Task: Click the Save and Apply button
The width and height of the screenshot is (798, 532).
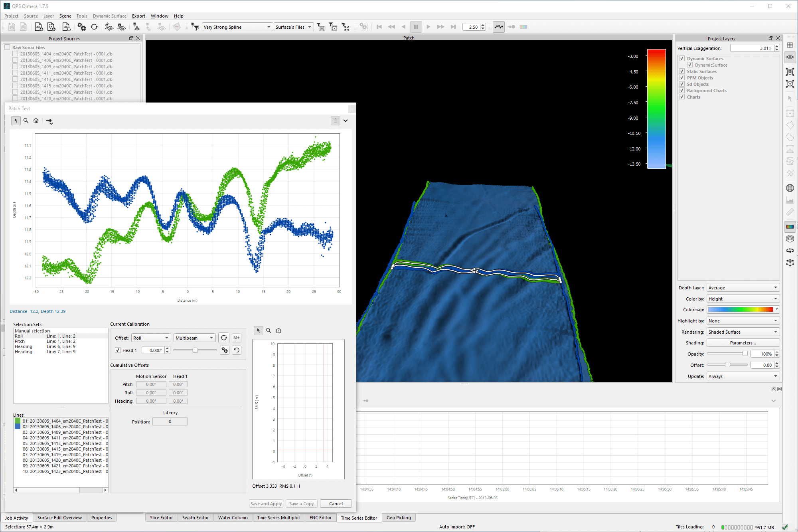Action: tap(266, 503)
